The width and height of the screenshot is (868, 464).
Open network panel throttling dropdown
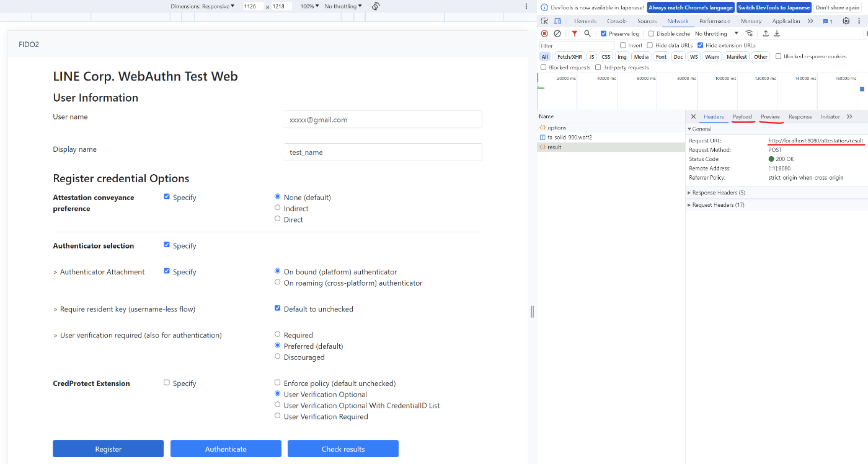[717, 33]
